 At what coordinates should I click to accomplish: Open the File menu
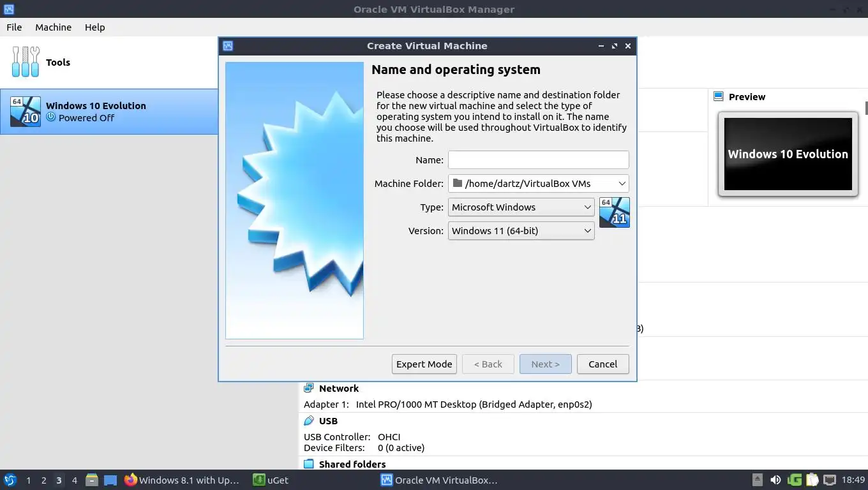pyautogui.click(x=14, y=27)
